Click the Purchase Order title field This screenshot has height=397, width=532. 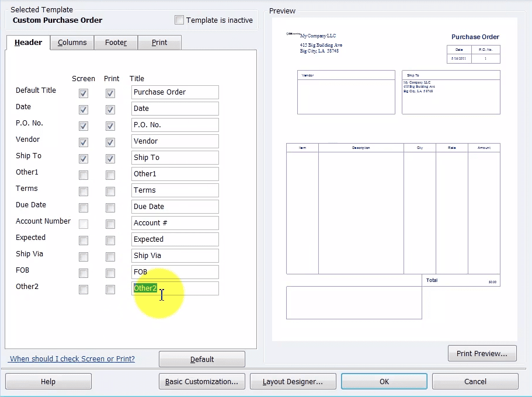175,92
